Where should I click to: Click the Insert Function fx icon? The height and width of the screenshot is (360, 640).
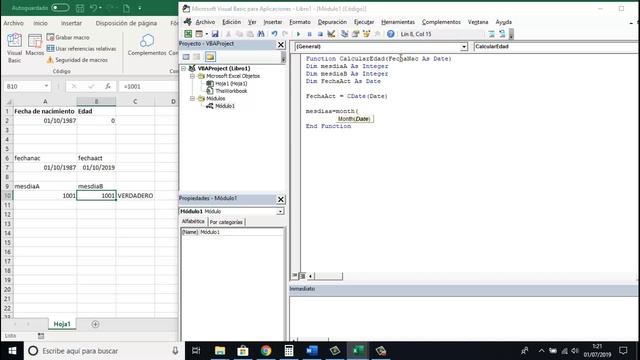108,86
